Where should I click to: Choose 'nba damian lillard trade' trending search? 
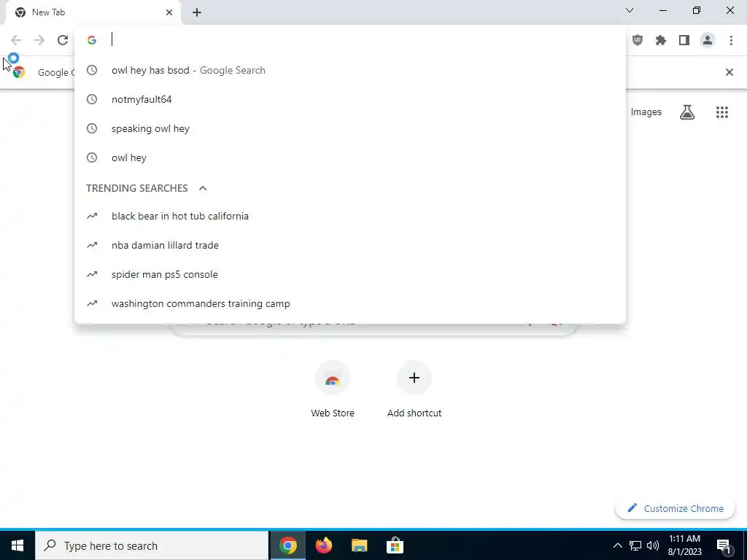tap(350, 245)
